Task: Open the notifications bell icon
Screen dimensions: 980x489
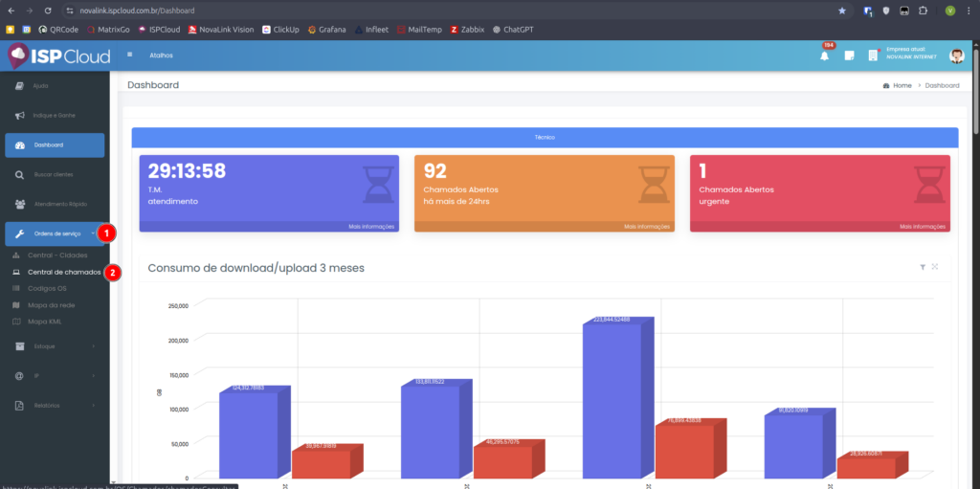Action: click(x=824, y=56)
